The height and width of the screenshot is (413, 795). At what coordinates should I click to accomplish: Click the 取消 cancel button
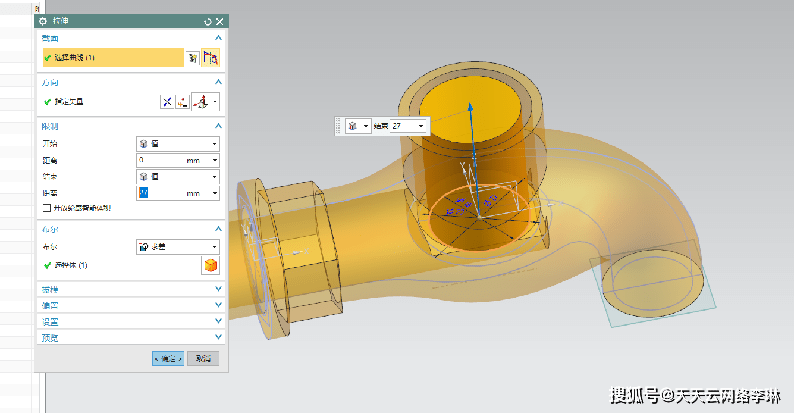pyautogui.click(x=203, y=358)
